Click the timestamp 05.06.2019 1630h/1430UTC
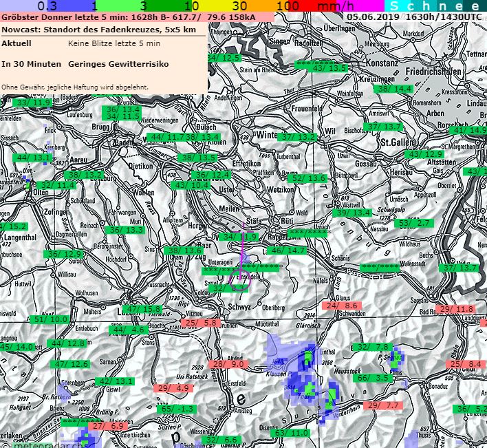Screen dimensions: 487x448 (x=414, y=17)
